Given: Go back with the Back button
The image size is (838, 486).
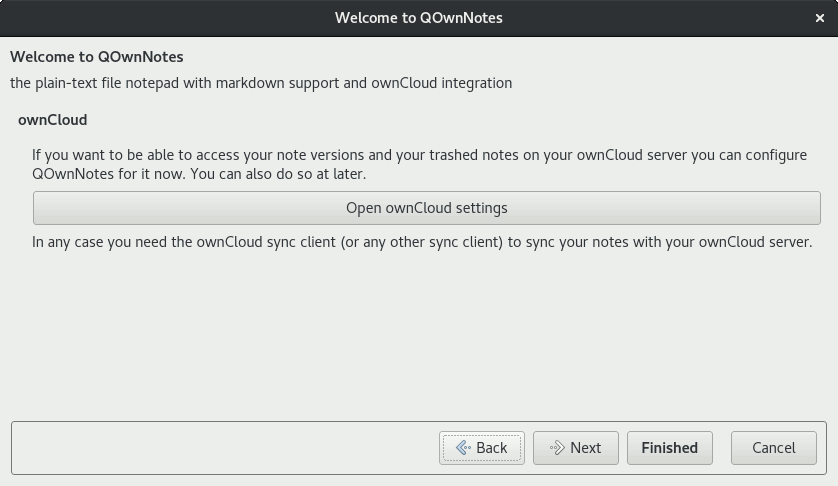Looking at the screenshot, I should 482,448.
